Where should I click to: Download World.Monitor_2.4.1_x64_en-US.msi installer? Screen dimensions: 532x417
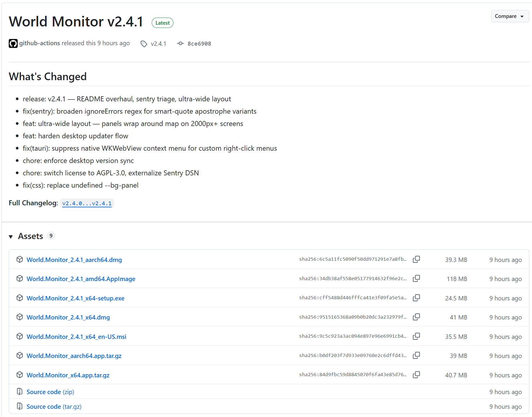[76, 337]
